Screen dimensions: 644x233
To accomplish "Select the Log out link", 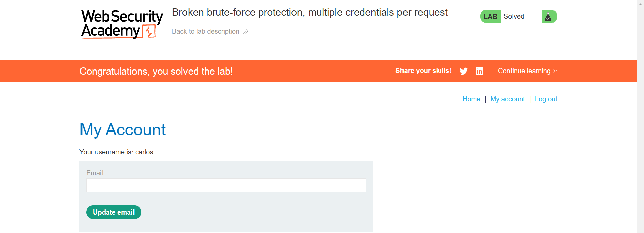I will pos(546,99).
